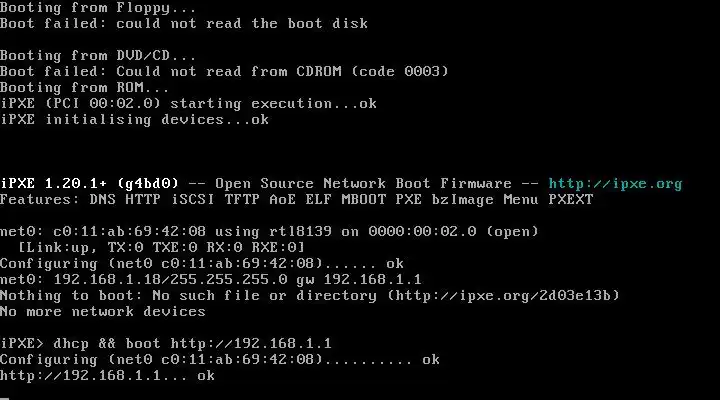Click 'No more network devices' message
Viewport: 720px width, 400px height.
click(102, 311)
